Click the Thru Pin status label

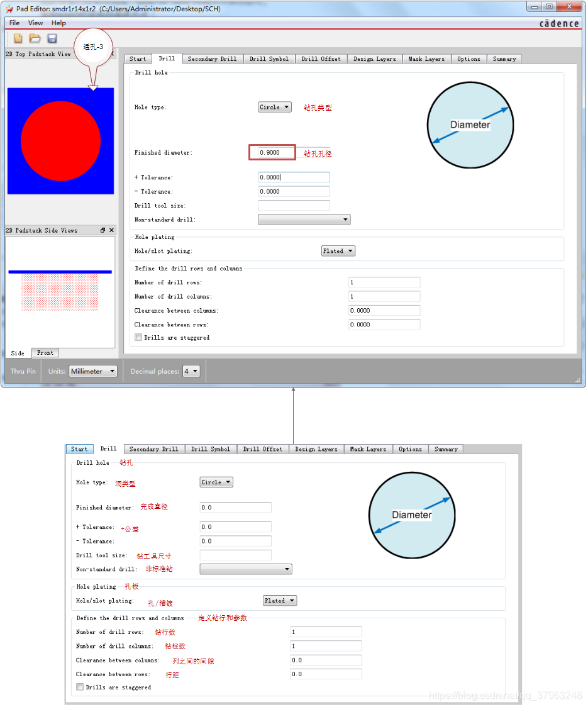pyautogui.click(x=23, y=371)
